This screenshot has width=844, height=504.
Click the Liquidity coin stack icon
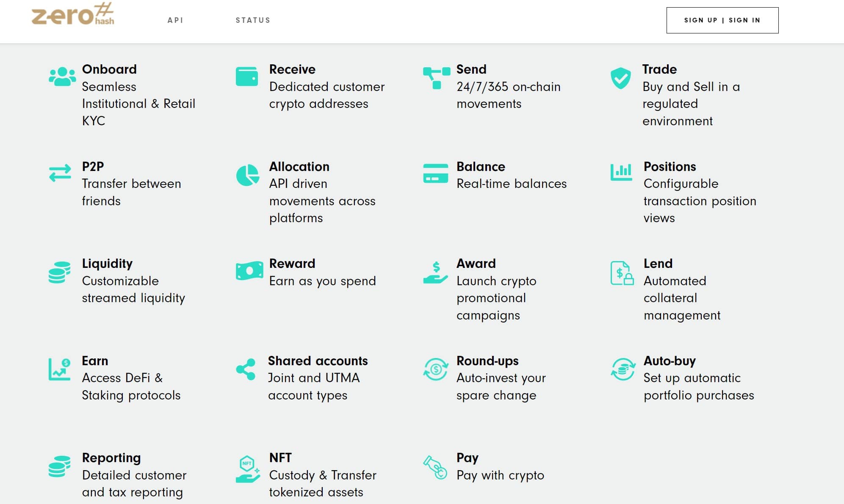(59, 273)
